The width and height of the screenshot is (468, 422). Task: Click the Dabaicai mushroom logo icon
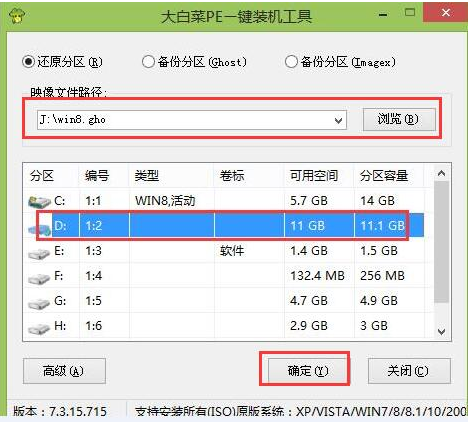tap(16, 16)
